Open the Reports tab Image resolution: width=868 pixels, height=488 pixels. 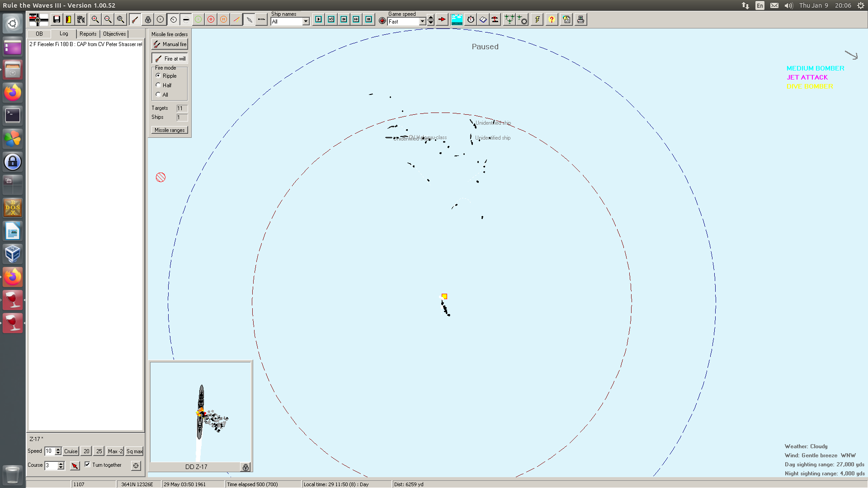click(88, 34)
